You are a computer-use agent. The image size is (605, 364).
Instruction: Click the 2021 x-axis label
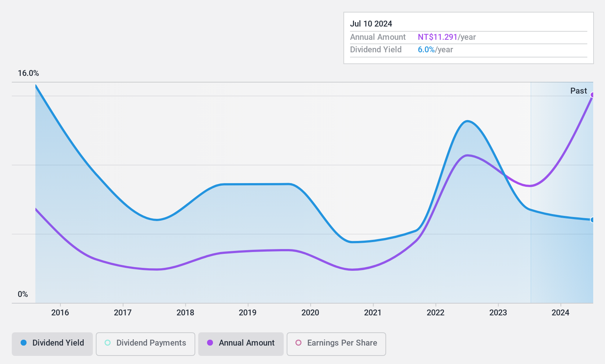[373, 313]
